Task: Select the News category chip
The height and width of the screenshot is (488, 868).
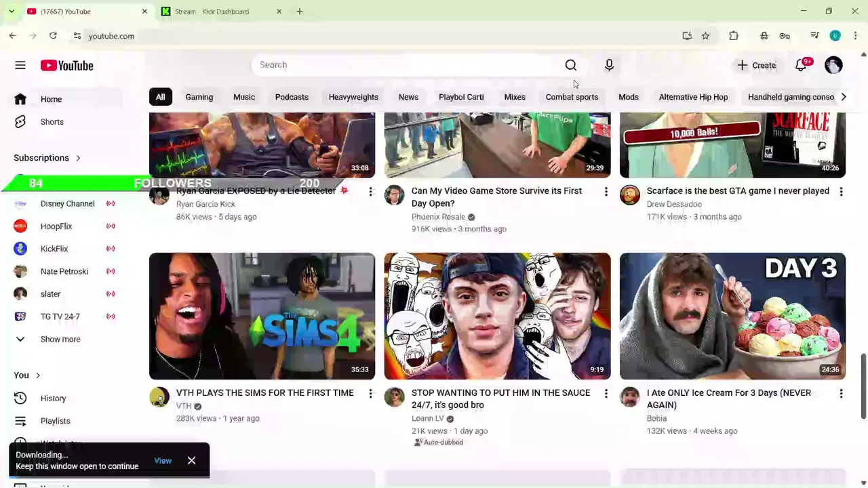Action: click(408, 97)
